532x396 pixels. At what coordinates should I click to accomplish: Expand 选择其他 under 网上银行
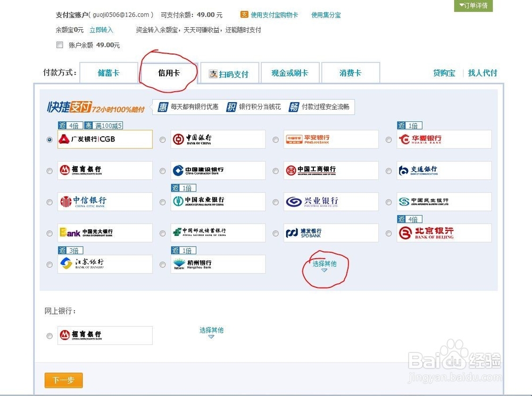(x=211, y=332)
